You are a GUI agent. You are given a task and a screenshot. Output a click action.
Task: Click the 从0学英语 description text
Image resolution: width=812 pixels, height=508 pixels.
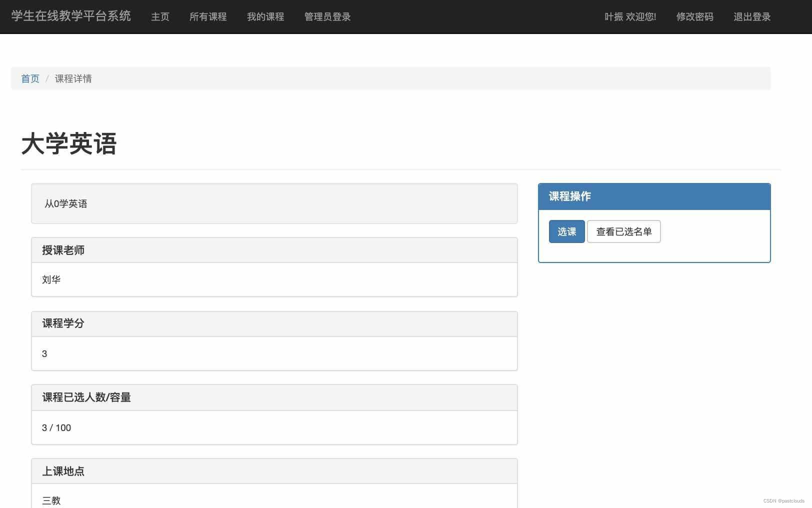click(66, 203)
